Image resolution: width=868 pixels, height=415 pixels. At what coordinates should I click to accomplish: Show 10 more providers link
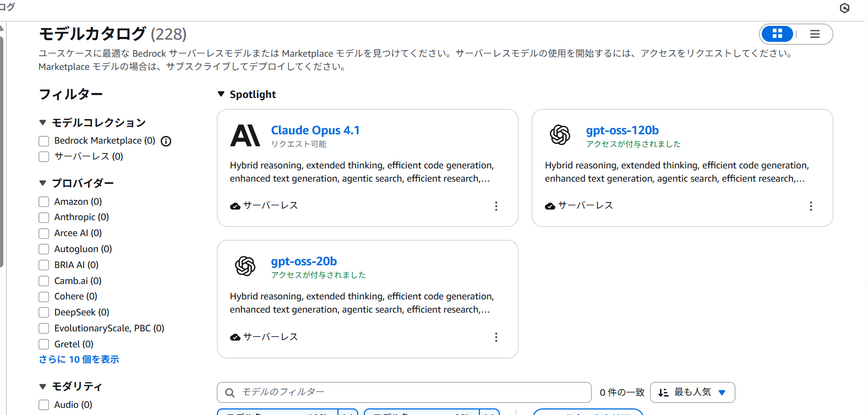tap(79, 359)
